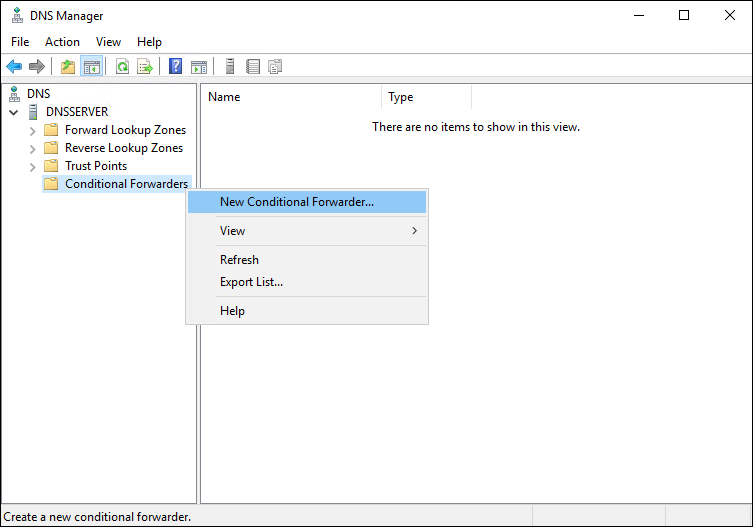Viewport: 753px width, 527px height.
Task: Sort by the Name column header
Action: point(291,97)
